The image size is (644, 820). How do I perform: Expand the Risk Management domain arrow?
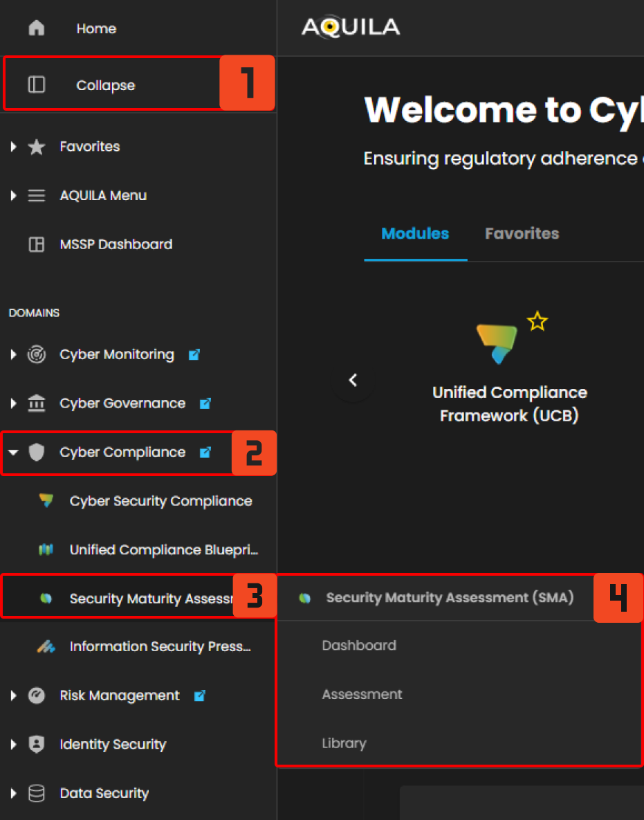click(x=13, y=695)
